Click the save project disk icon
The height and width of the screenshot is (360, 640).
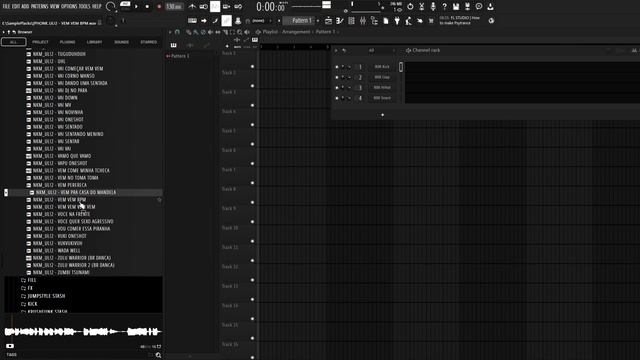click(456, 7)
